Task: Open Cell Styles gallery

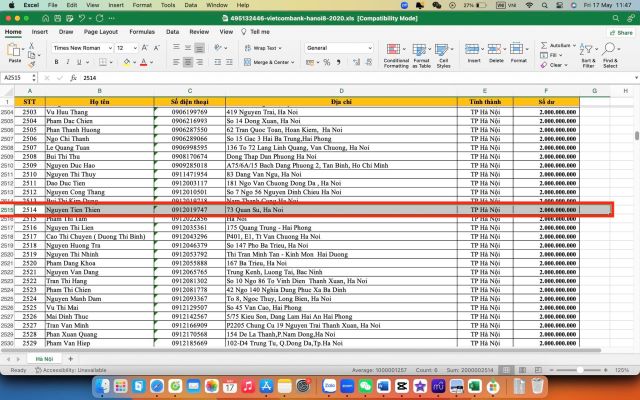Action: coord(444,53)
